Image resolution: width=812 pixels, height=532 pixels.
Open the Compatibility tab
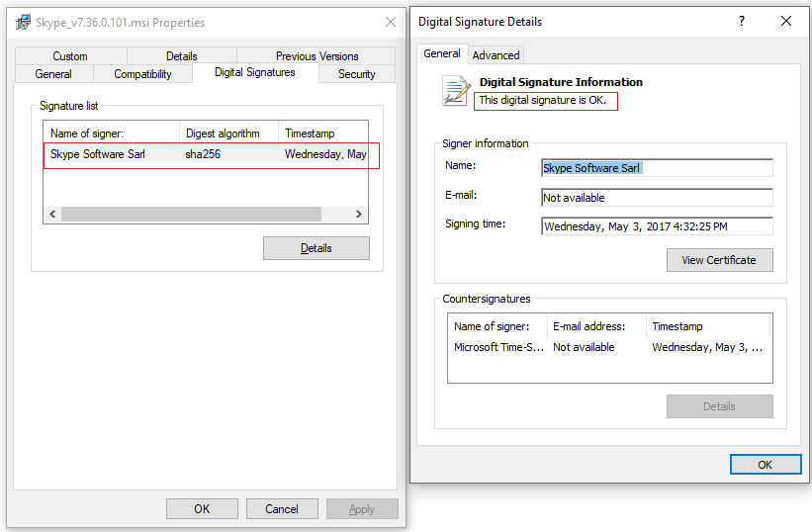[143, 74]
